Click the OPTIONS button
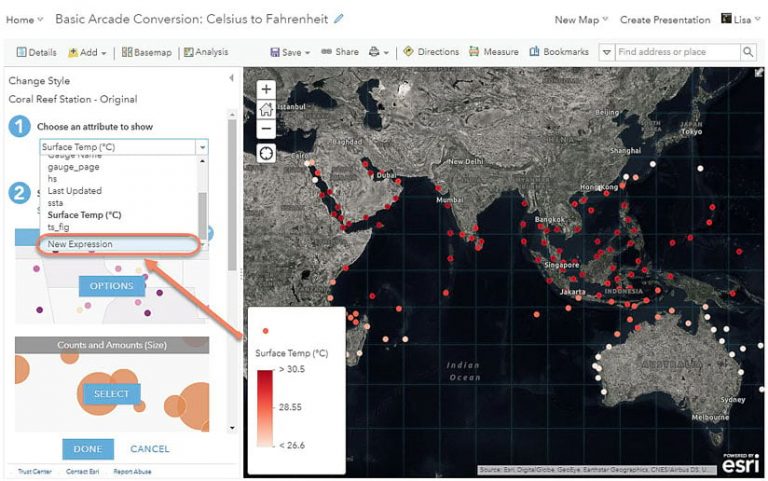The height and width of the screenshot is (481, 768). pyautogui.click(x=112, y=286)
